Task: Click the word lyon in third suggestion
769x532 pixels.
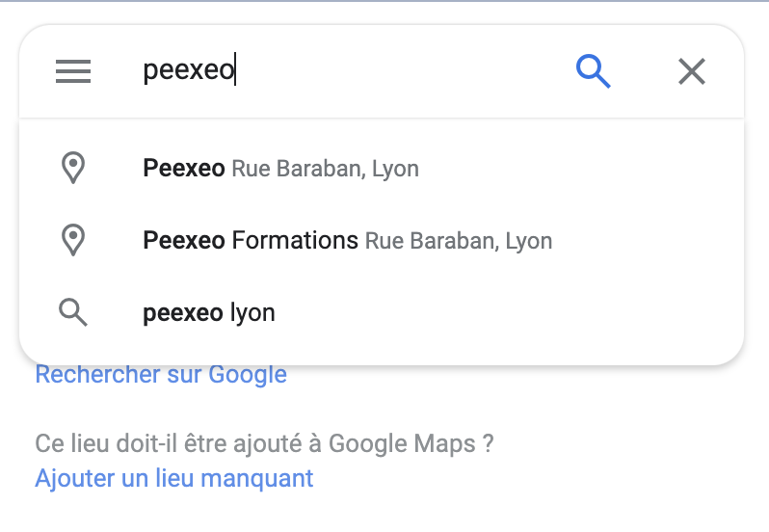Action: point(252,313)
